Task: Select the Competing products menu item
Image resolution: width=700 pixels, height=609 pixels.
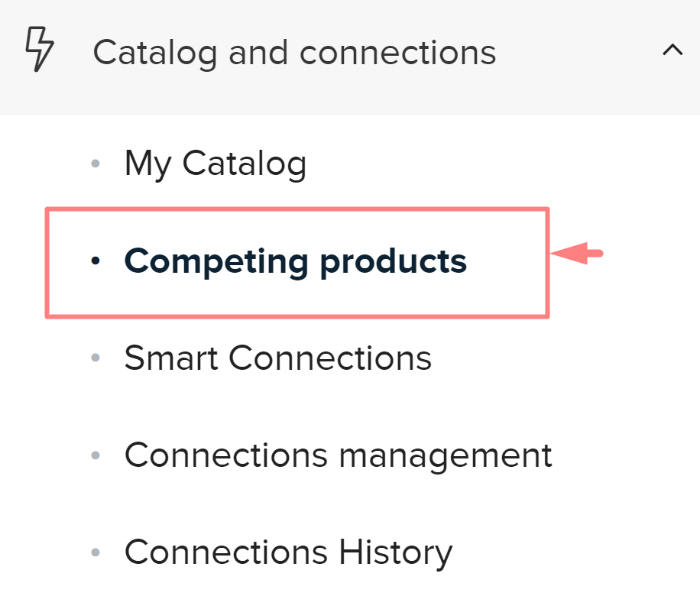Action: tap(295, 261)
